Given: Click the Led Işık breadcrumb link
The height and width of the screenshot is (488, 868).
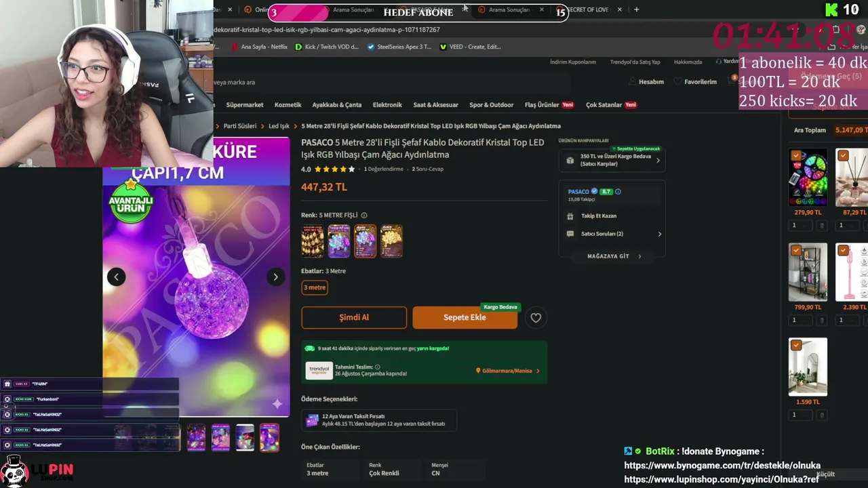Looking at the screenshot, I should [279, 126].
